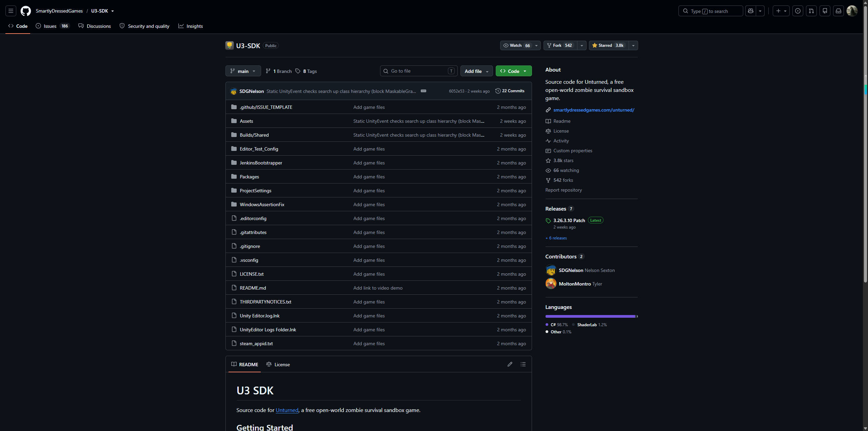Screen dimensions: 868x431
Task: Focus the Type / to search box
Action: pos(710,11)
